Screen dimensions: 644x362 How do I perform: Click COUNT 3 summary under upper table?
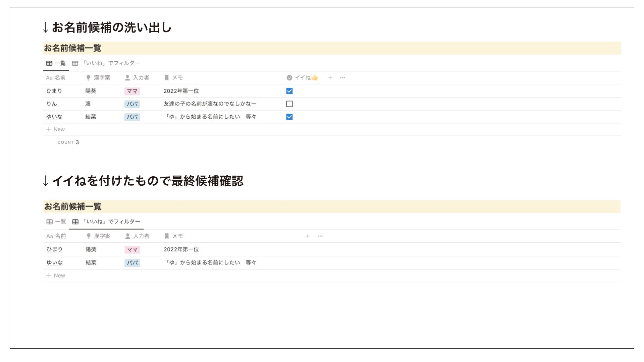click(68, 142)
